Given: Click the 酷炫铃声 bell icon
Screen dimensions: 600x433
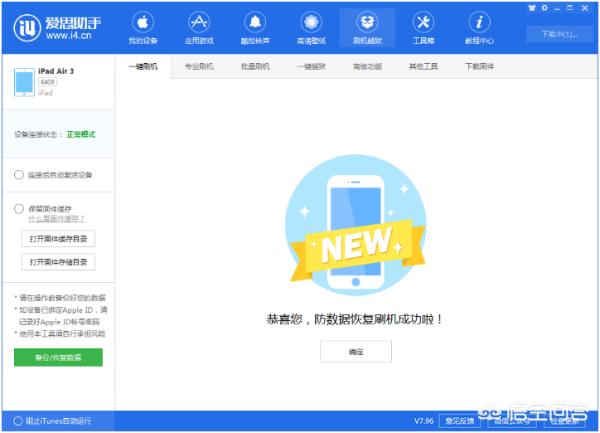Looking at the screenshot, I should pos(255,22).
